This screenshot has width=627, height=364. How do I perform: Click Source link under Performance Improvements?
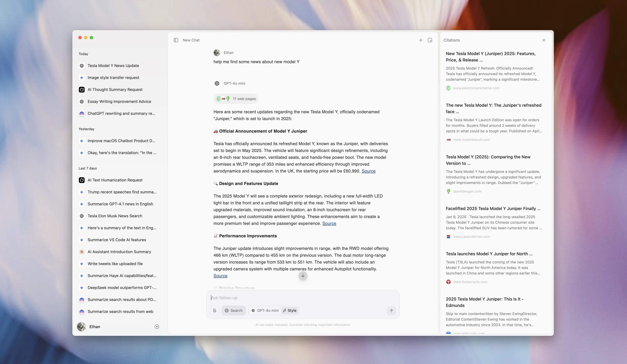coord(220,276)
